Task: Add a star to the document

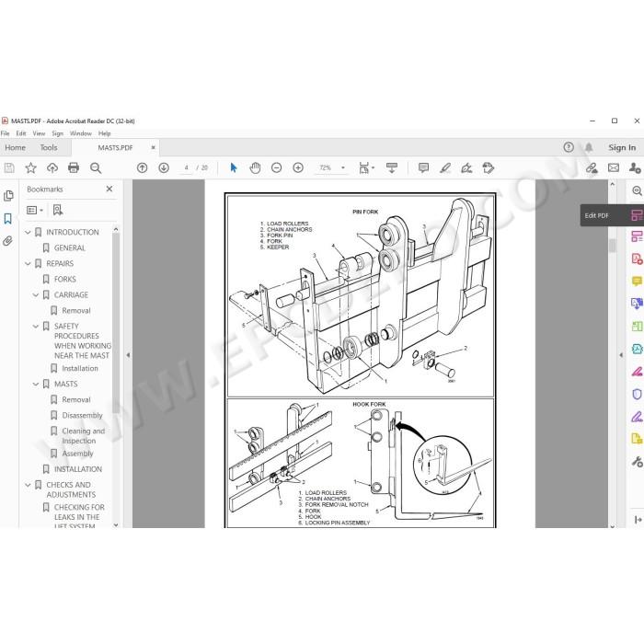Action: [30, 167]
